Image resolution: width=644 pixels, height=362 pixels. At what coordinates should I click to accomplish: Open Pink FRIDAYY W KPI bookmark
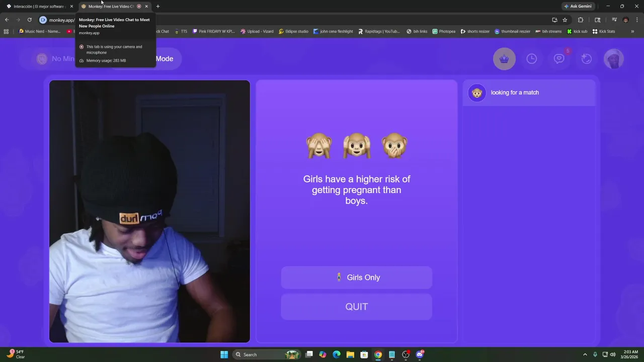[214, 31]
